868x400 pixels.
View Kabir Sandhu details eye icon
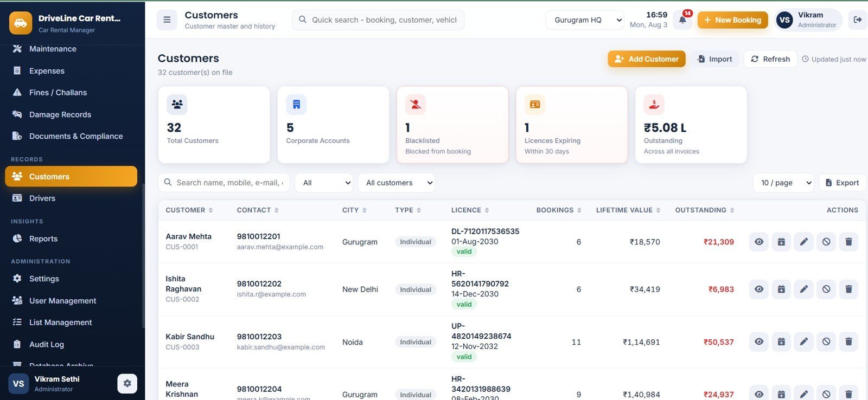(759, 342)
